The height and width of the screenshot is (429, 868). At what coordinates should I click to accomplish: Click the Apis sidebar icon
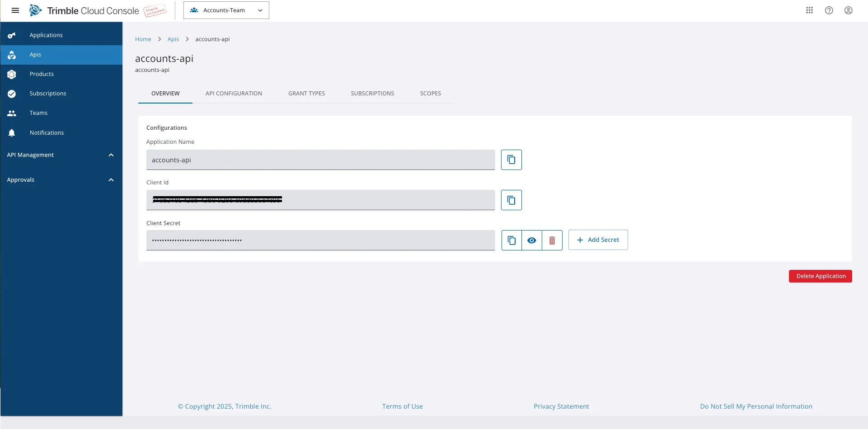(12, 55)
